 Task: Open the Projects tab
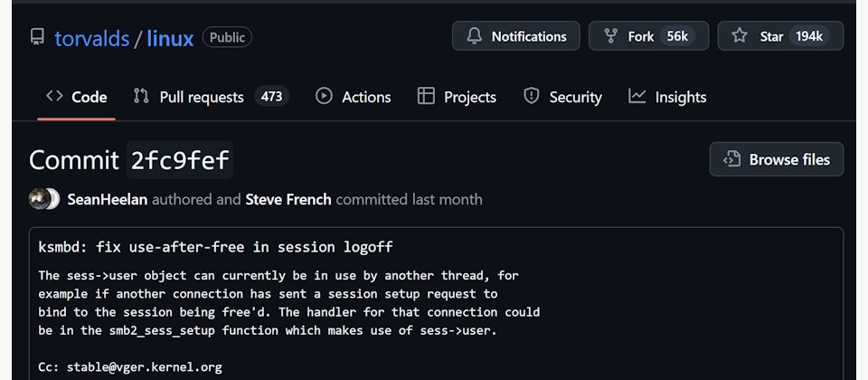(x=457, y=97)
